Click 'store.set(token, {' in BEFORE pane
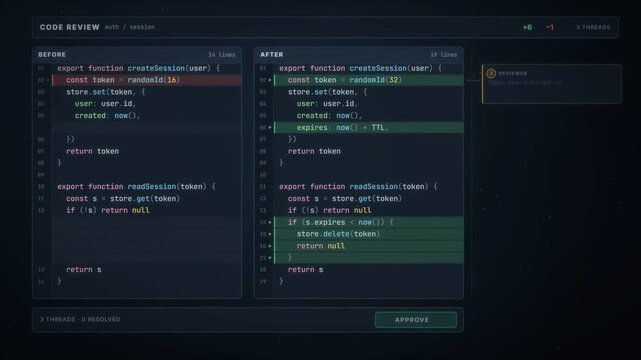 [106, 92]
